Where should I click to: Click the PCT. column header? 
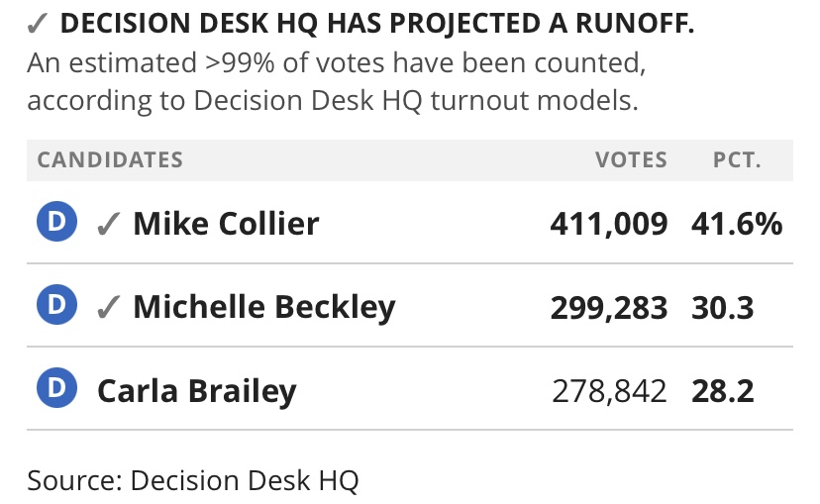coord(738,159)
